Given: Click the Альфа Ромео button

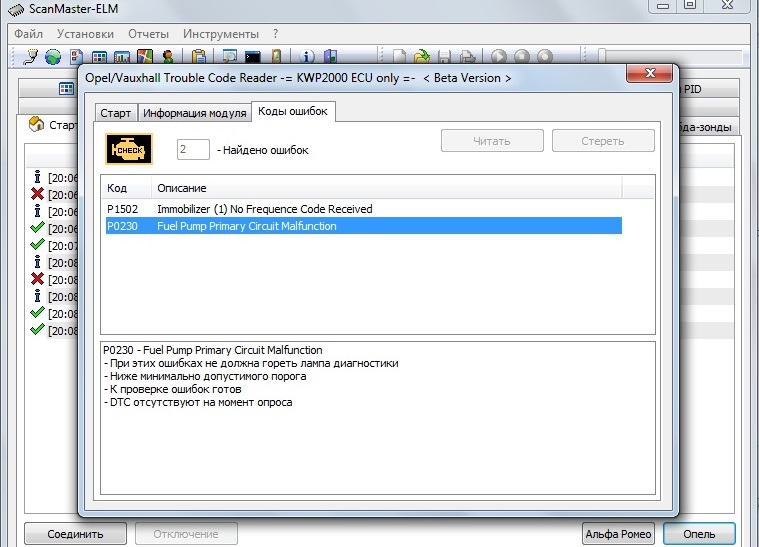Looking at the screenshot, I should coord(618,534).
